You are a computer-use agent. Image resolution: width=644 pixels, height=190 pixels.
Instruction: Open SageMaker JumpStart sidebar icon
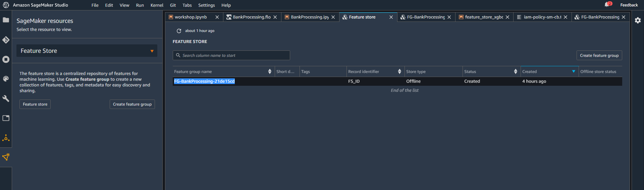6,138
